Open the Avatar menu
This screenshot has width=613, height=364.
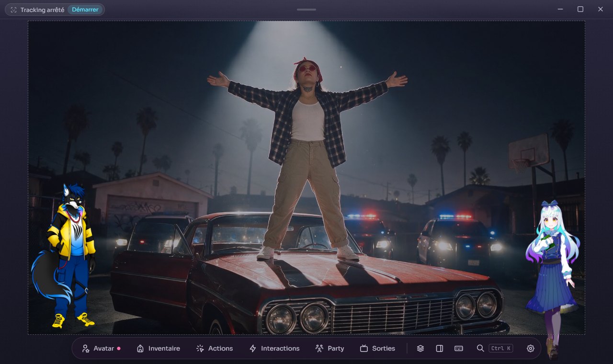click(101, 348)
